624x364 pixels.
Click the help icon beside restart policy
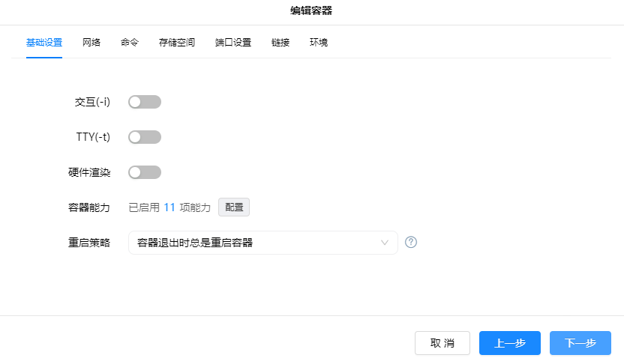click(x=411, y=243)
